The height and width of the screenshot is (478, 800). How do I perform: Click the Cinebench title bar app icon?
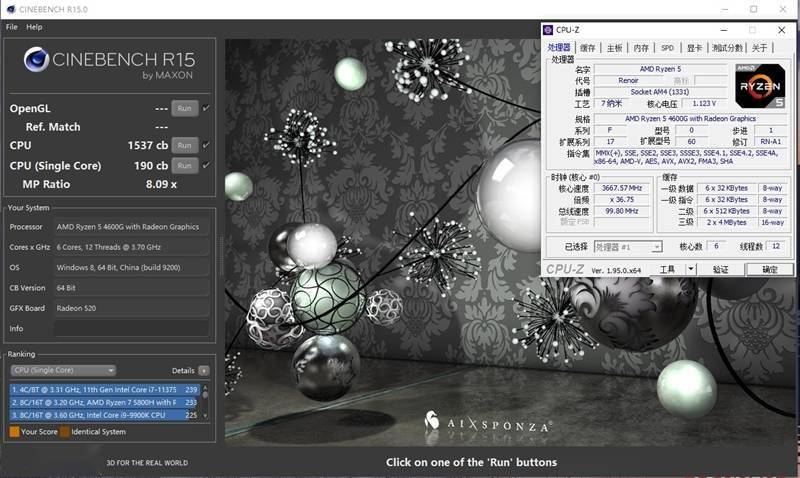click(11, 9)
